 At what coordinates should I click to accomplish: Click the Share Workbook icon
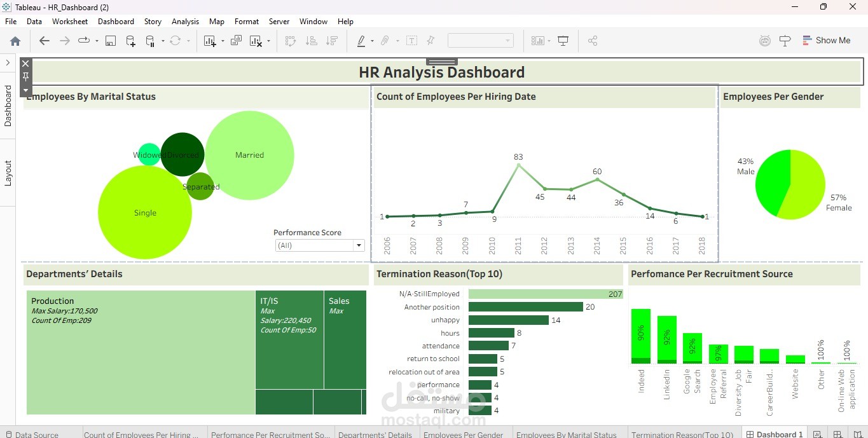click(591, 40)
